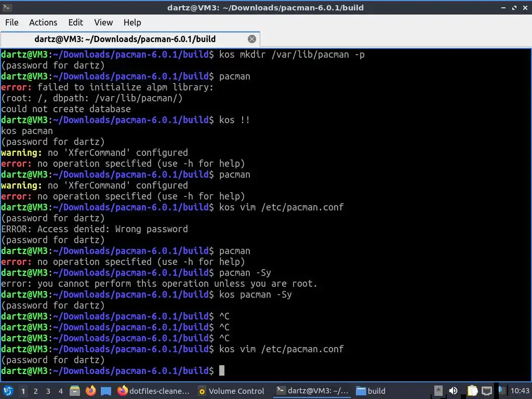The image size is (532, 399).
Task: Click the blue show-desktop icon
Action: point(106,391)
